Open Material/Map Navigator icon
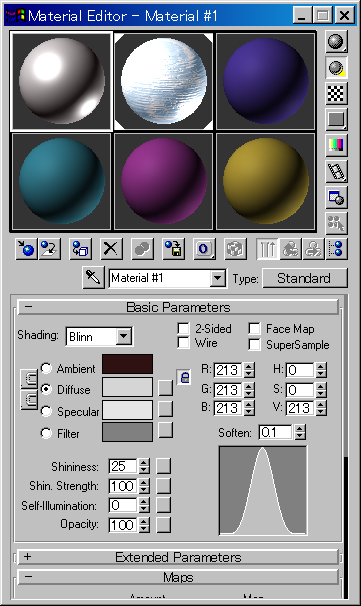361x606 pixels. tap(337, 249)
